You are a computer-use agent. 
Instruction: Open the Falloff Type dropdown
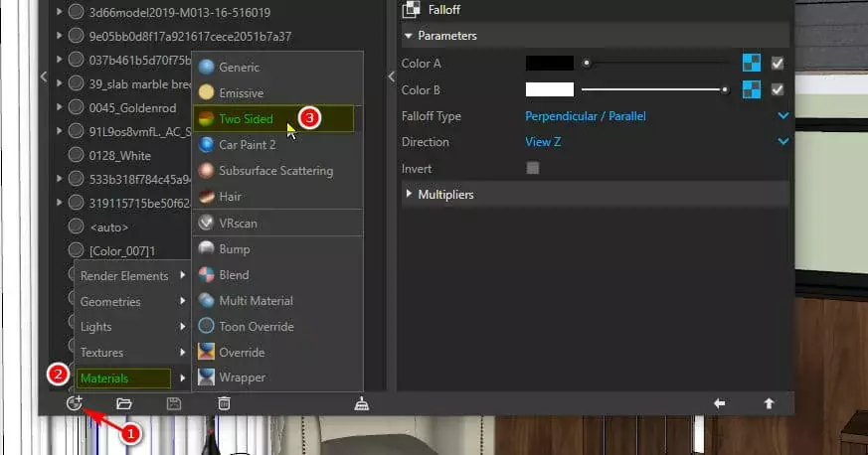pos(656,116)
